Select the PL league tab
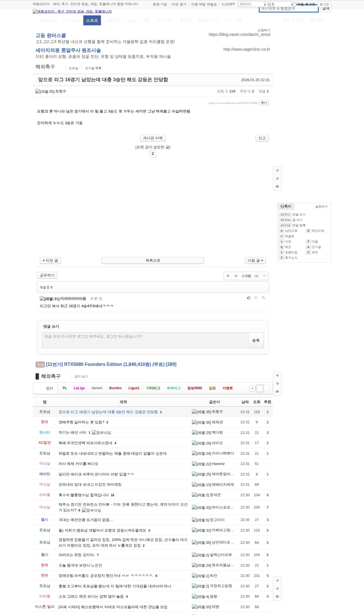Image resolution: width=364 pixels, height=615 pixels. click(x=65, y=388)
